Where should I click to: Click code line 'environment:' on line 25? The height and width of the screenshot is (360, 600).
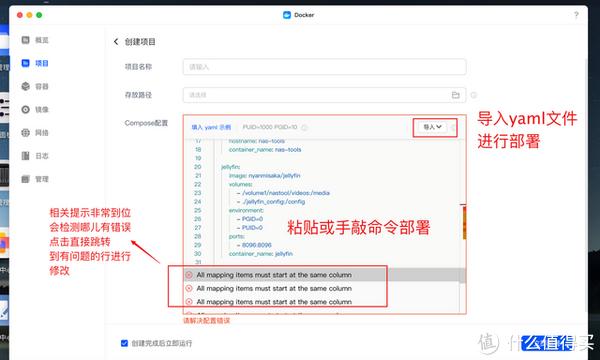(x=246, y=210)
